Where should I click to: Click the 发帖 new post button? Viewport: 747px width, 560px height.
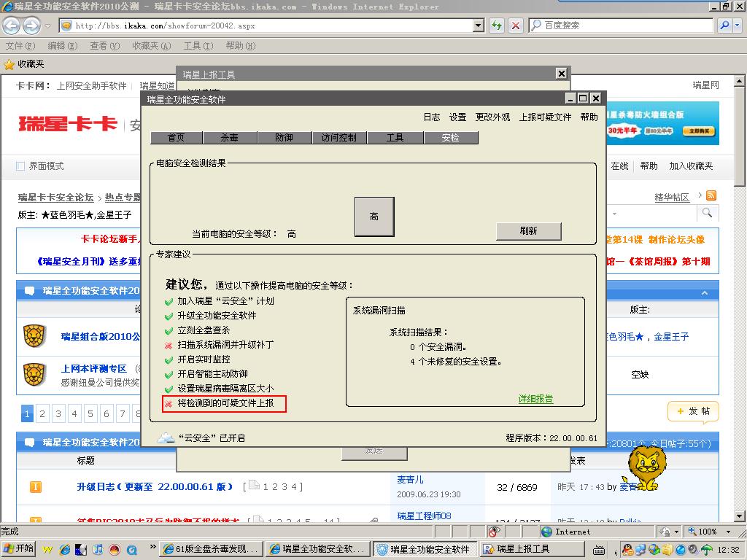tap(693, 411)
